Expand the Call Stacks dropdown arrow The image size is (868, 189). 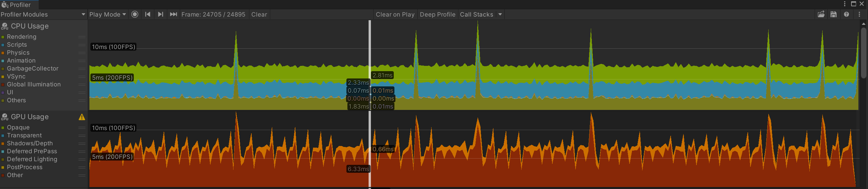500,15
